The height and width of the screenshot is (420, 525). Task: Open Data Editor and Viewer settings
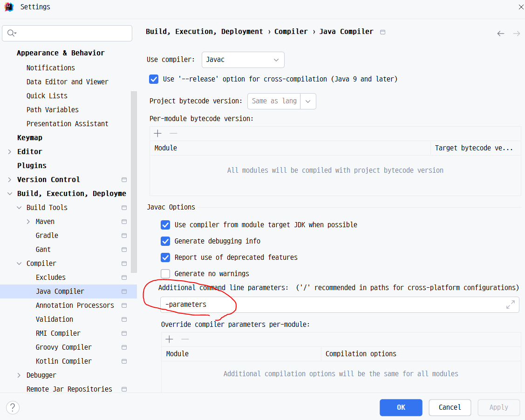[67, 82]
